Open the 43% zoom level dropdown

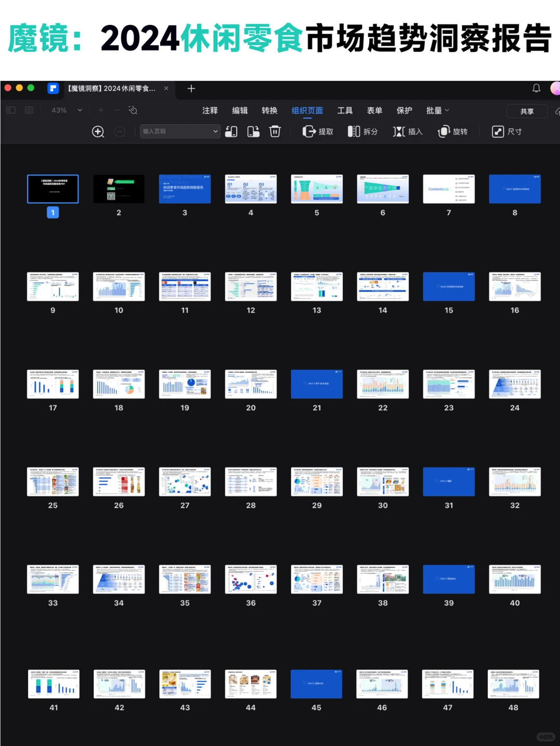tap(67, 110)
